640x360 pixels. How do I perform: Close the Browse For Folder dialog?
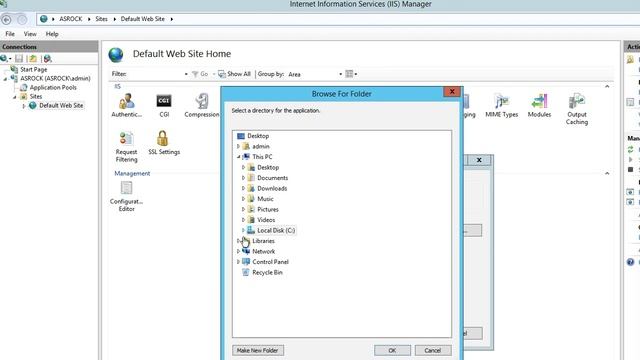coord(452,91)
